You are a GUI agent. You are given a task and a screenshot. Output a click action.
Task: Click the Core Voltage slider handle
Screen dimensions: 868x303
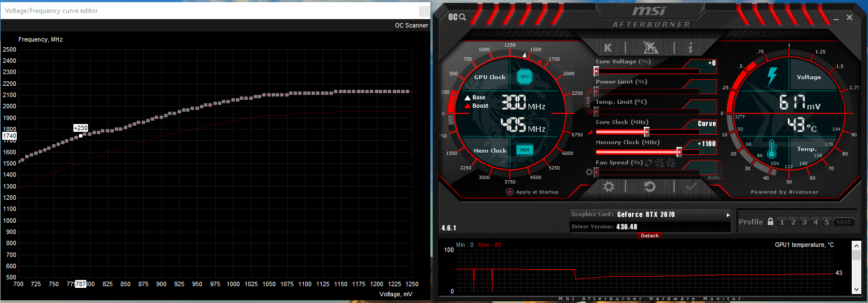coord(596,71)
